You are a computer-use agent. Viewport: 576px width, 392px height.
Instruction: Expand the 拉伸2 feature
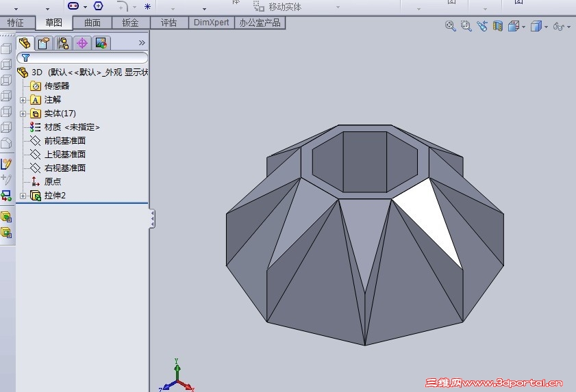tap(23, 196)
